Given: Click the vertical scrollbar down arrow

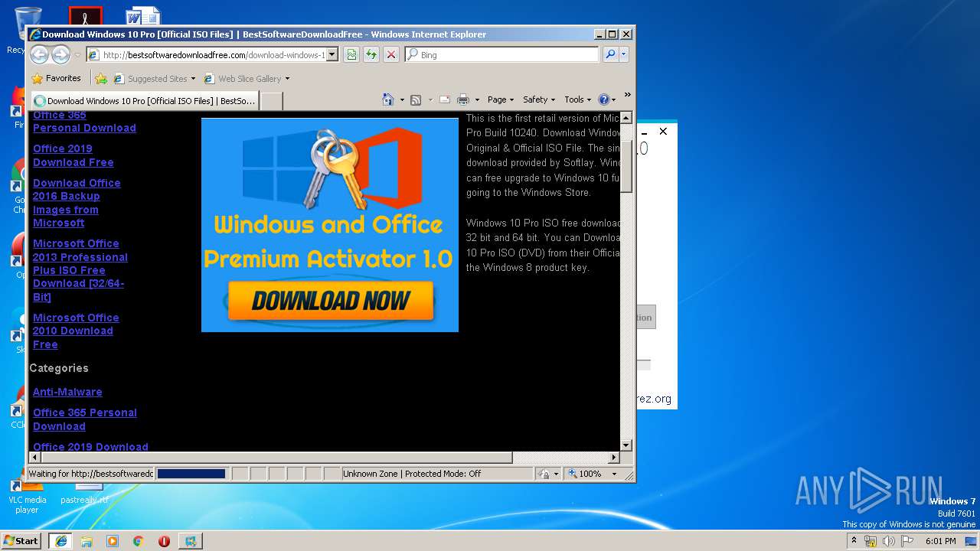Looking at the screenshot, I should pyautogui.click(x=626, y=445).
